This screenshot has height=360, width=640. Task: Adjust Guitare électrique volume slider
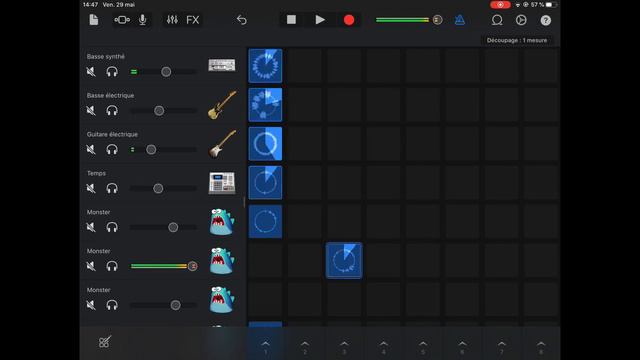[163, 149]
